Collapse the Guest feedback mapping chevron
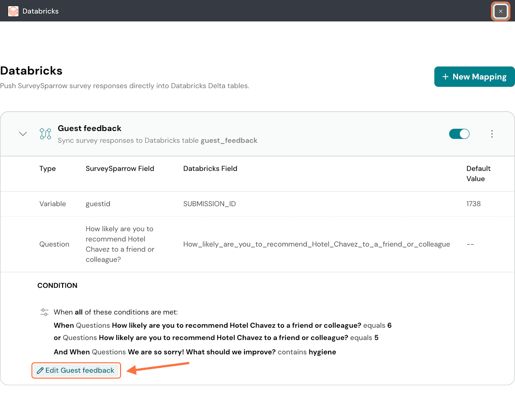 (x=23, y=134)
